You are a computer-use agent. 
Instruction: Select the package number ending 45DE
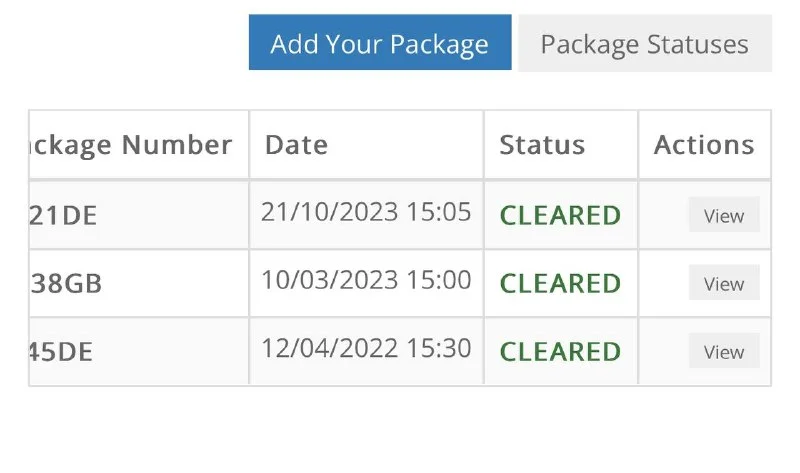point(66,352)
